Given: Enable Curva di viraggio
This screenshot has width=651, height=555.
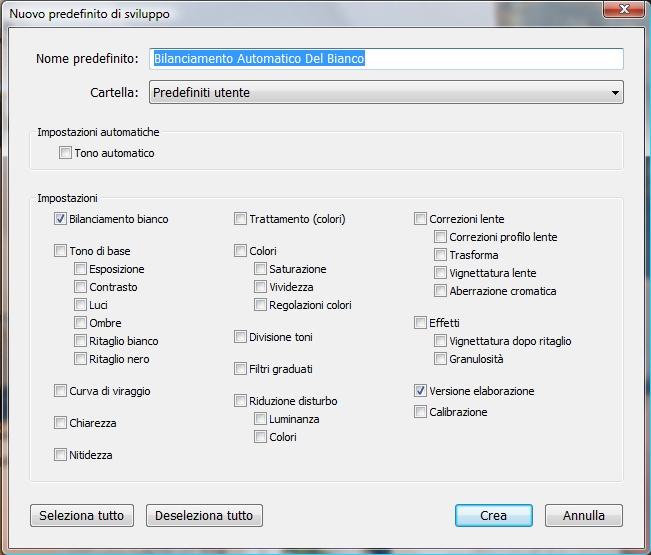Looking at the screenshot, I should click(x=60, y=391).
